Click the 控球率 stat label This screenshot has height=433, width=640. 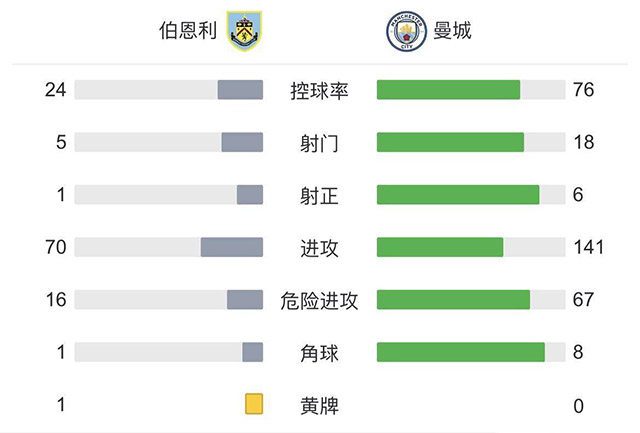coord(319,91)
